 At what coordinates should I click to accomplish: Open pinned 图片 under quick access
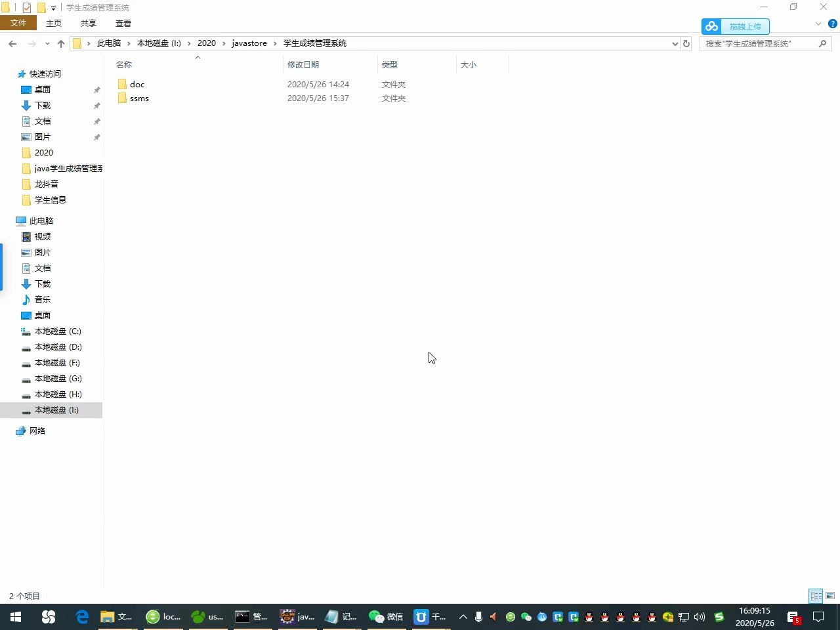click(x=43, y=137)
